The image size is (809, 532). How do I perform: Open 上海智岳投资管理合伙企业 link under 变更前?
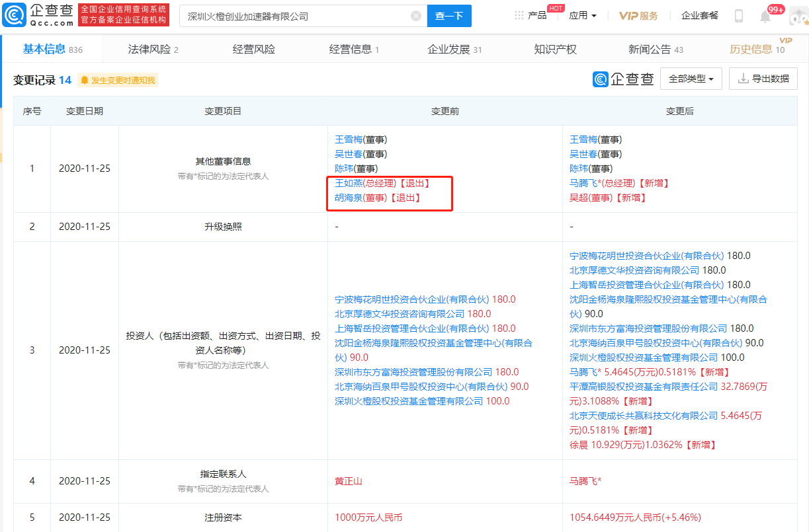tap(412, 328)
